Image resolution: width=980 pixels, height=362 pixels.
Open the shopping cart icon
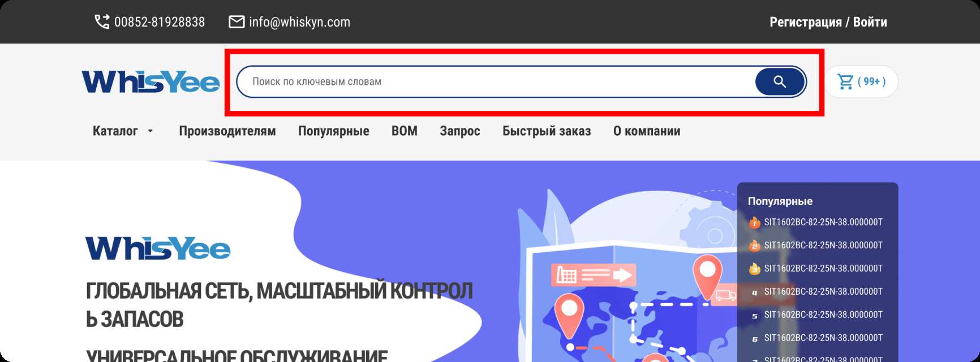(845, 81)
